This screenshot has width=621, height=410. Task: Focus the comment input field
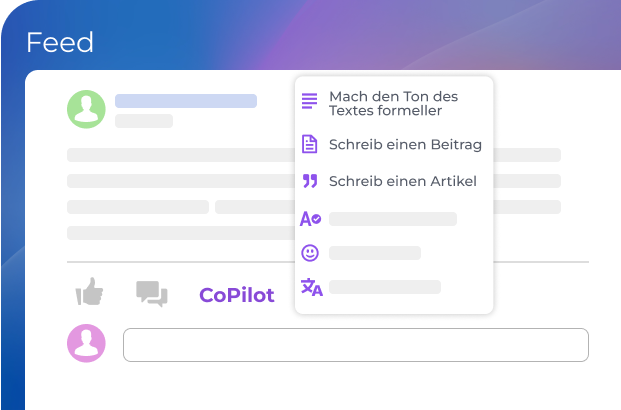tap(355, 344)
